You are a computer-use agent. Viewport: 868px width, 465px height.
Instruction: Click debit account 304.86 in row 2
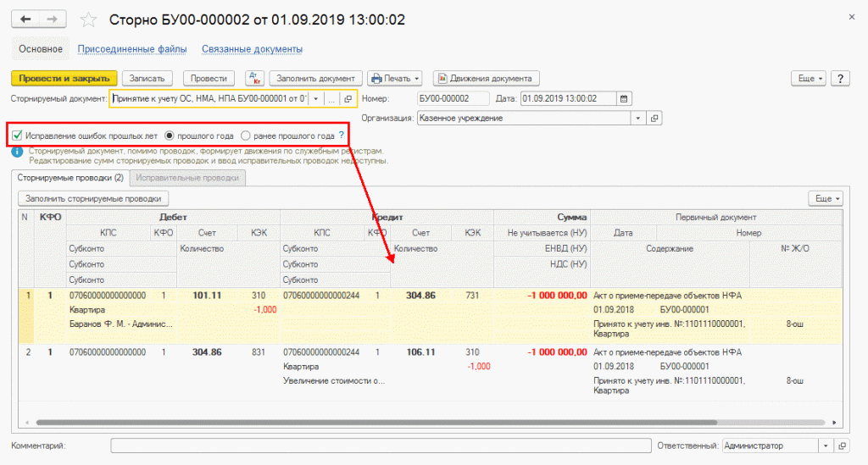[x=207, y=352]
